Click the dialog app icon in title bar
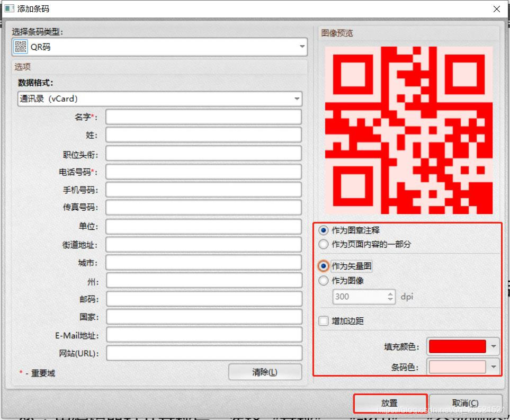510x420 pixels. 9,8
